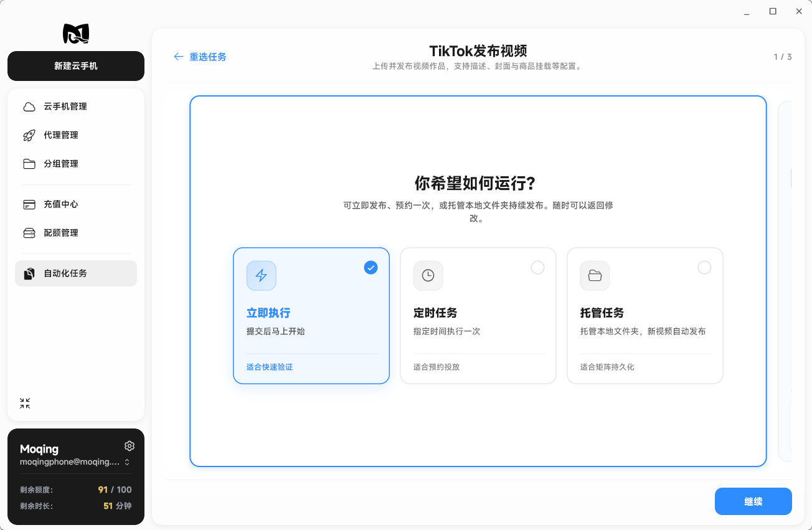Click the 你希望如何运行? heading
The width and height of the screenshot is (812, 530).
point(475,184)
